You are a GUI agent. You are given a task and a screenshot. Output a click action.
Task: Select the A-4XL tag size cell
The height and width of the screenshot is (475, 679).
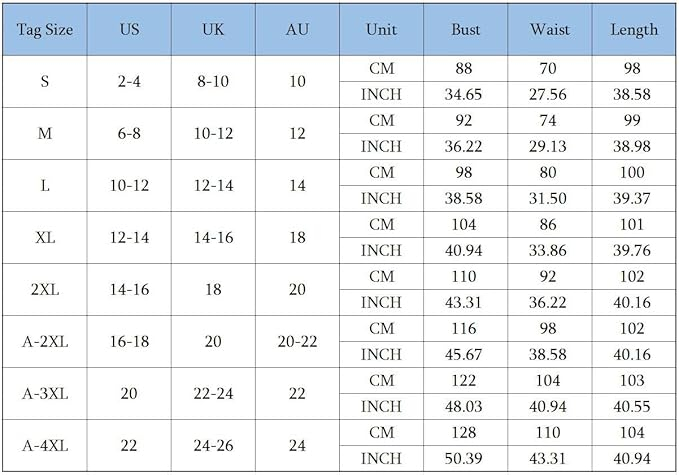45,445
